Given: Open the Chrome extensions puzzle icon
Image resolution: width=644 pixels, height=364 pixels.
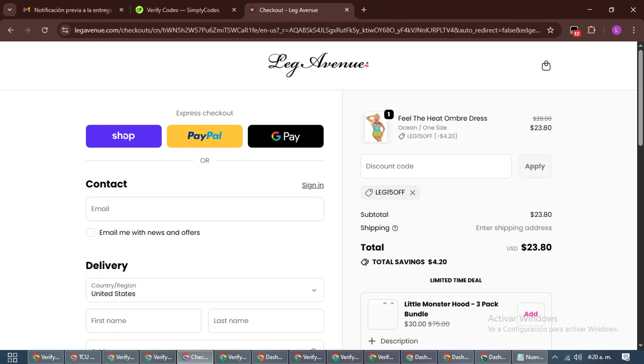Looking at the screenshot, I should click(x=592, y=30).
